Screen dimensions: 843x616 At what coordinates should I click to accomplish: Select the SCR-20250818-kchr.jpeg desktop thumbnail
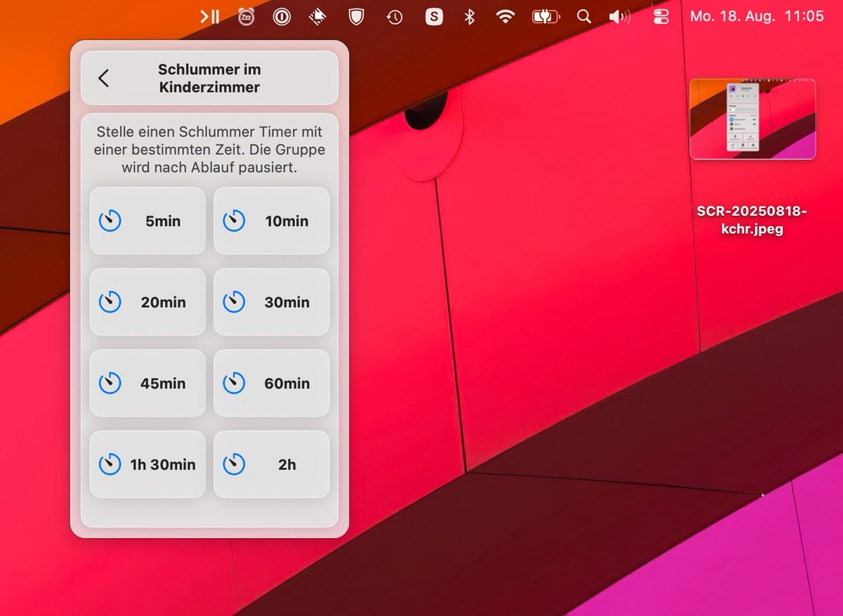click(752, 119)
